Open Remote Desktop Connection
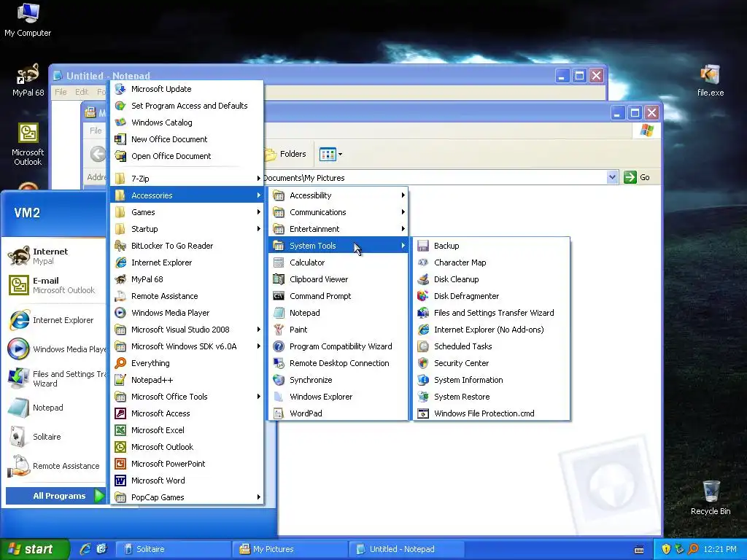Screen dimensions: 747x560 pyautogui.click(x=338, y=363)
